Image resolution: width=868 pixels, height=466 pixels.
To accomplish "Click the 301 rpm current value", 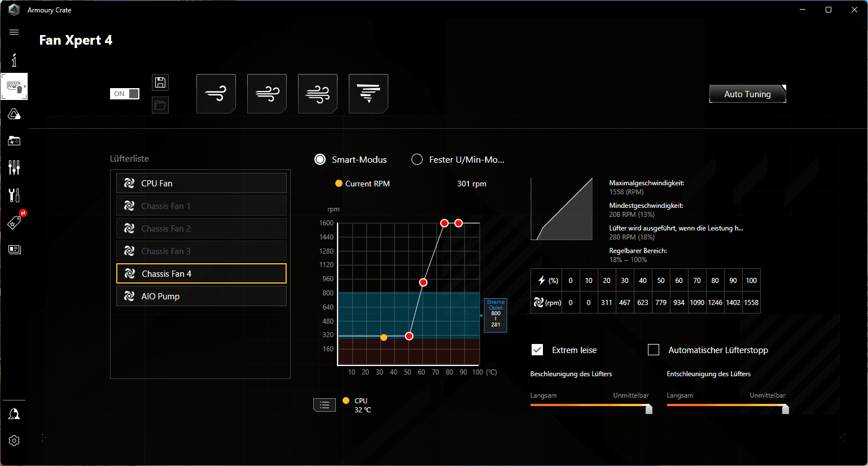I will (472, 184).
